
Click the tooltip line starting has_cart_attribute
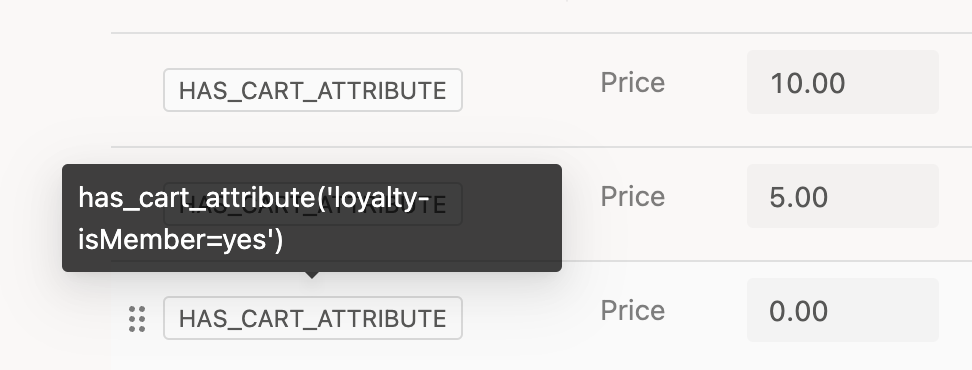[254, 198]
